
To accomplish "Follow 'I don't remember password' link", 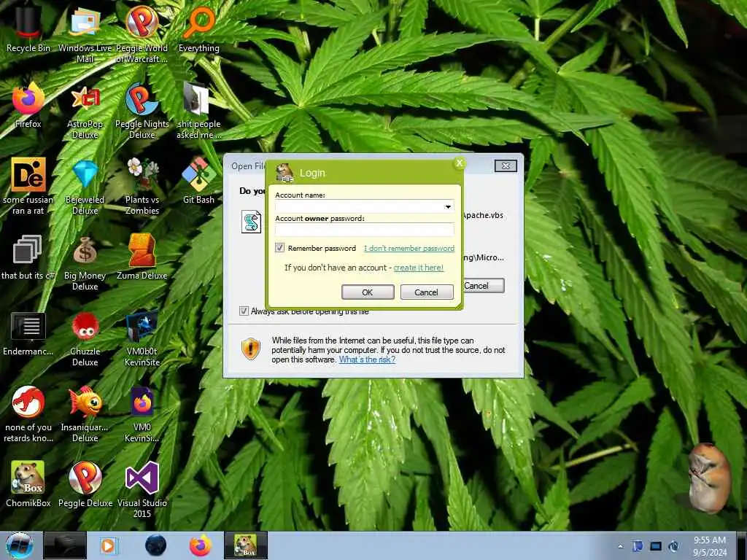I will (x=409, y=248).
